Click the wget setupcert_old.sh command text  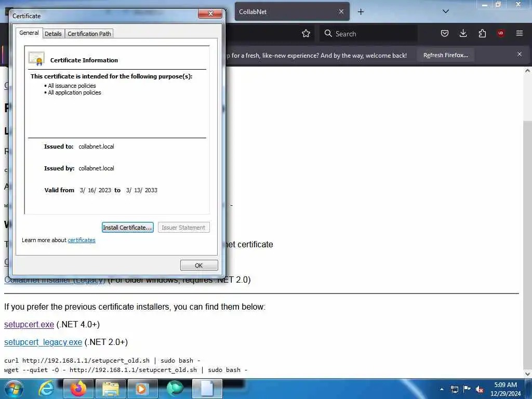[x=126, y=370]
